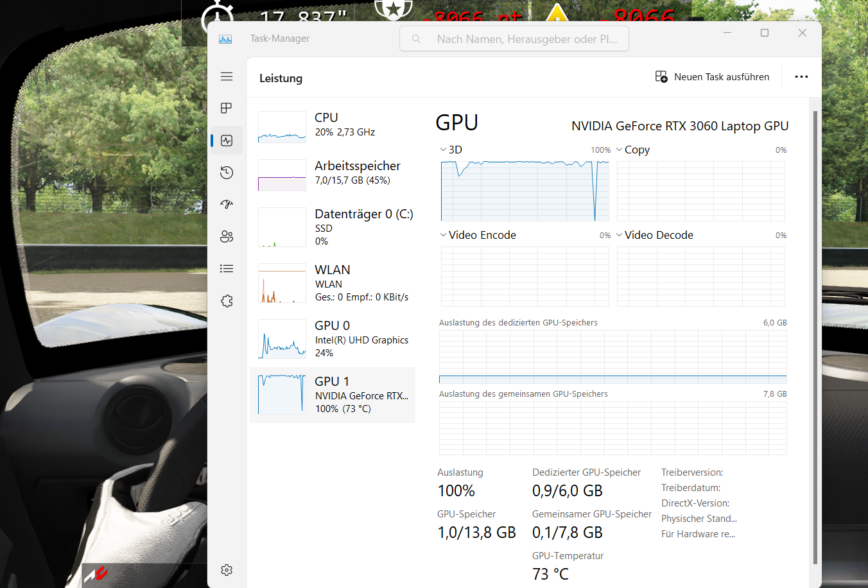
Task: Collapse the Video Decode graph
Action: (618, 235)
